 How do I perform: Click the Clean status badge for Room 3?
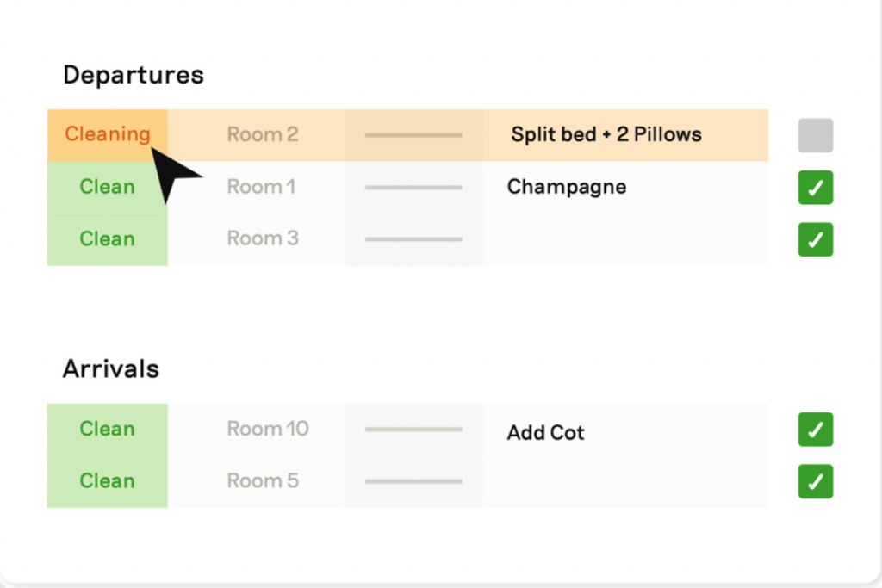(108, 239)
